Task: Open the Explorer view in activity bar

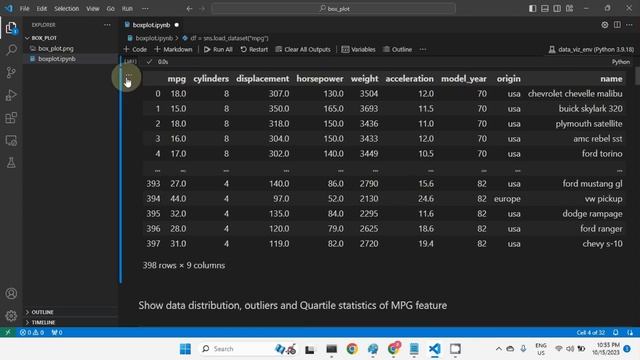Action: (11, 28)
